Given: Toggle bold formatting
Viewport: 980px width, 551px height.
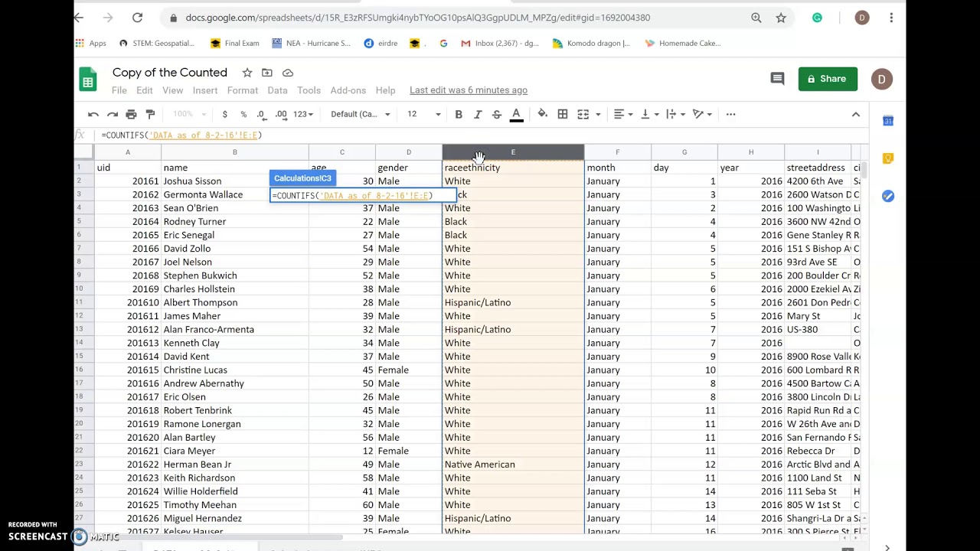Looking at the screenshot, I should pos(459,114).
